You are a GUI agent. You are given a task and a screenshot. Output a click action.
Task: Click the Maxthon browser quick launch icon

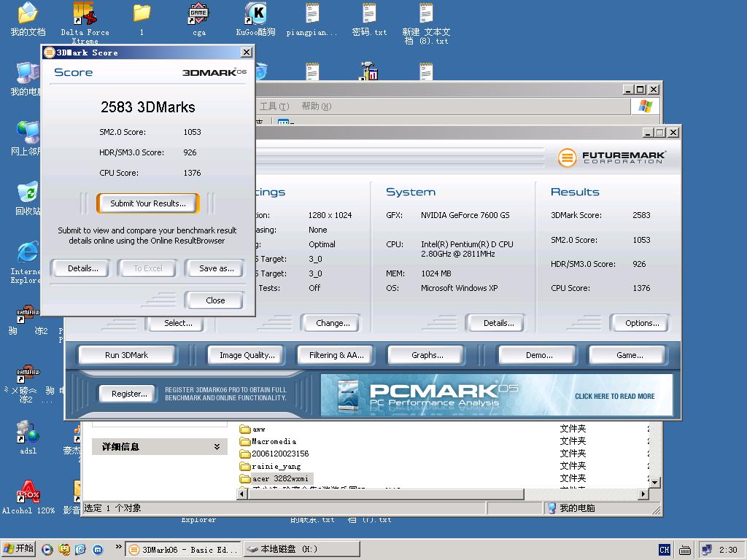click(x=98, y=550)
